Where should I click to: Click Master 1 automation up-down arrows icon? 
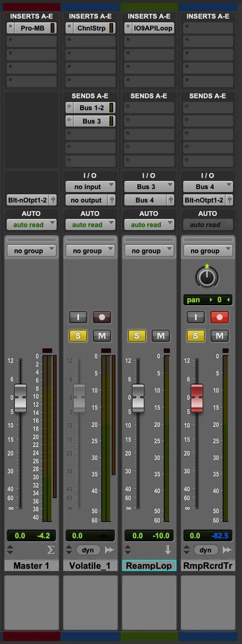tap(10, 550)
